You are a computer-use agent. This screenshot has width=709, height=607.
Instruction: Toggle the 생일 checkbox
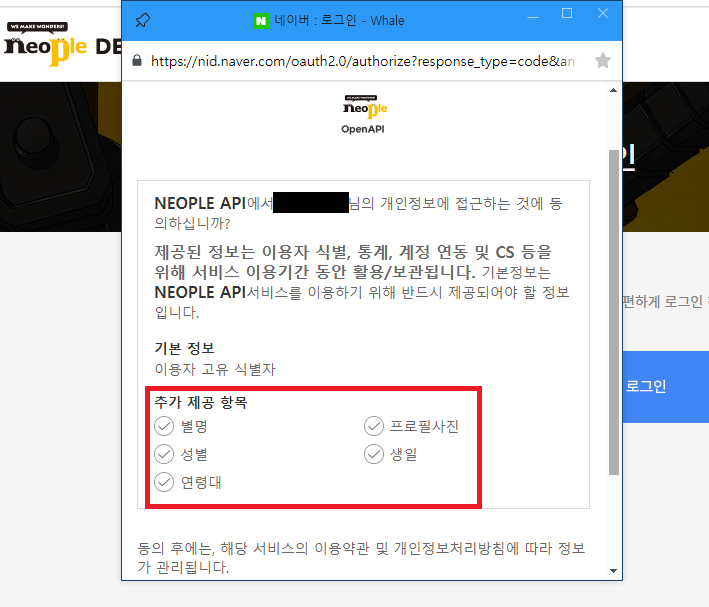click(x=374, y=454)
